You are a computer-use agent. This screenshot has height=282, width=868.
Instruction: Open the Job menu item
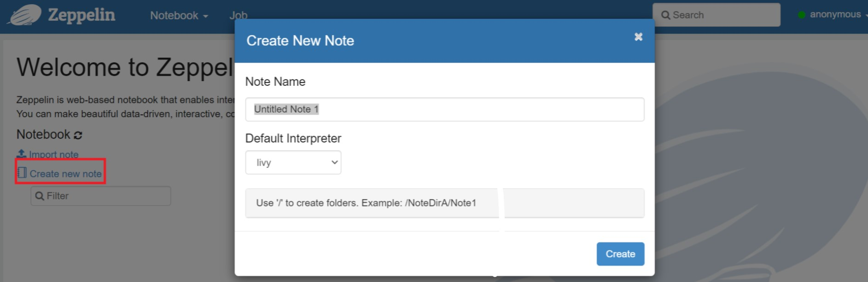[x=238, y=15]
